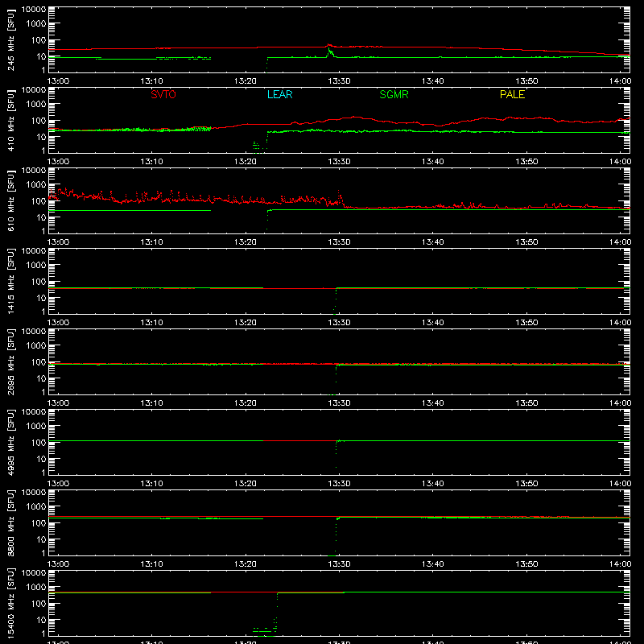Click the 1000 tick label on 610 MHz axis

[36, 185]
